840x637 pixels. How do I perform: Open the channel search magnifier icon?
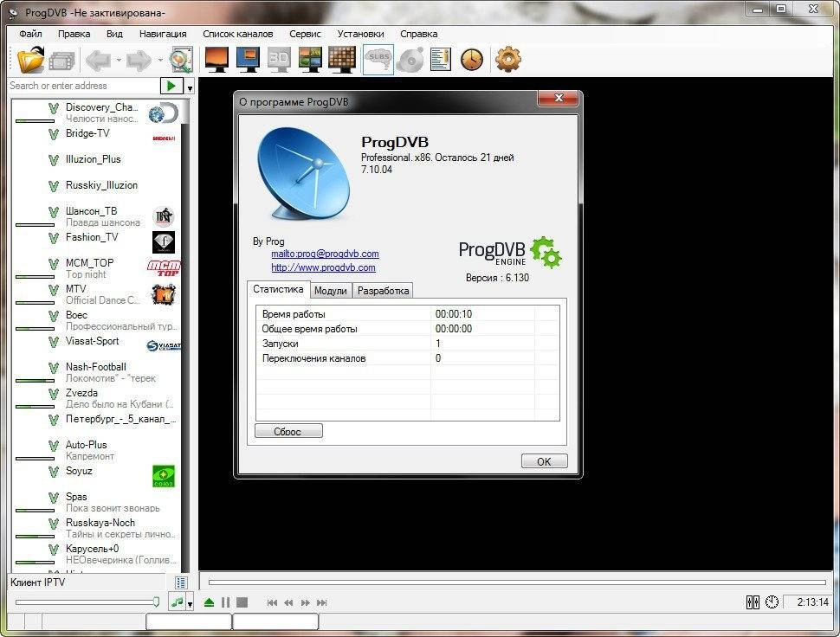[x=181, y=60]
